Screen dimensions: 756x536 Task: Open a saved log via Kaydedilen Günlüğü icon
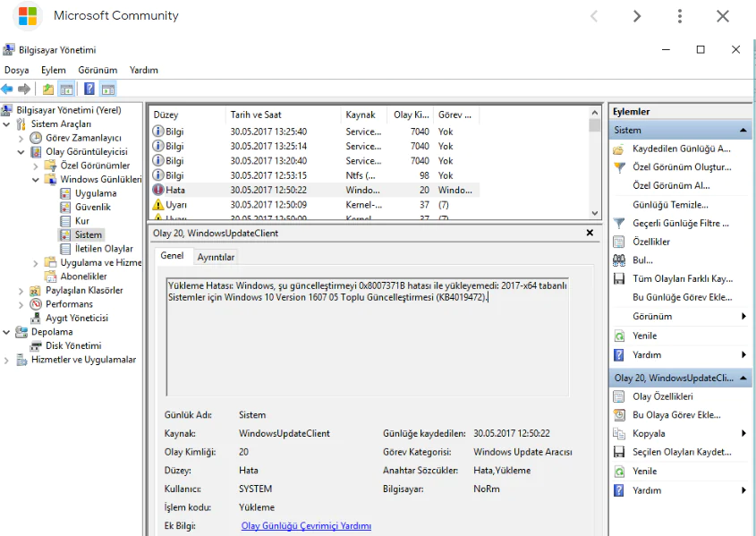coord(618,149)
